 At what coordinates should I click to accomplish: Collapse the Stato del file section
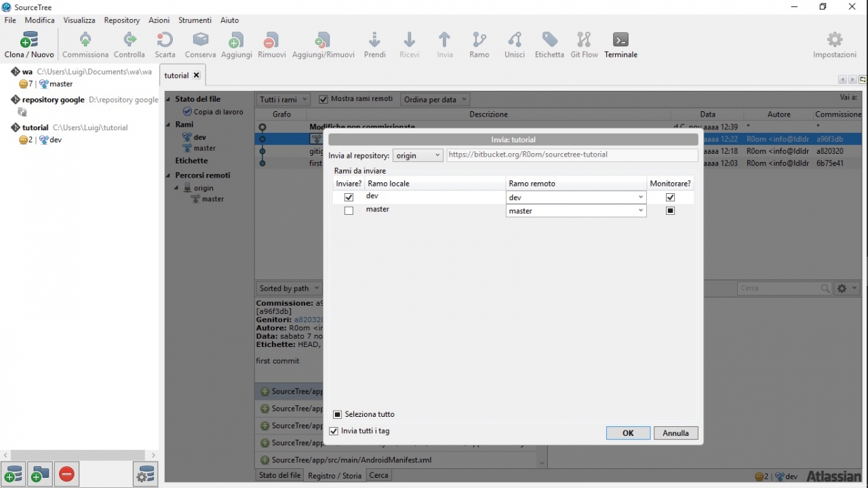click(x=169, y=99)
